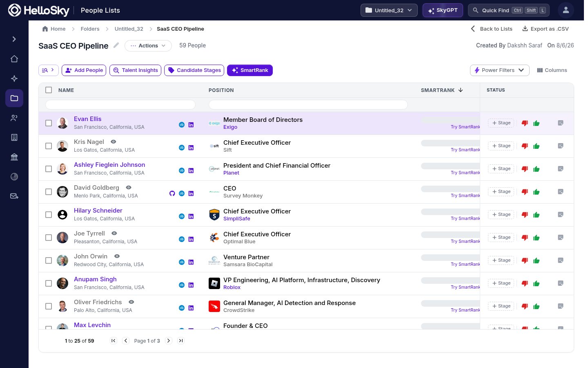588x368 pixels.
Task: Click Back to Lists link
Action: tap(492, 29)
